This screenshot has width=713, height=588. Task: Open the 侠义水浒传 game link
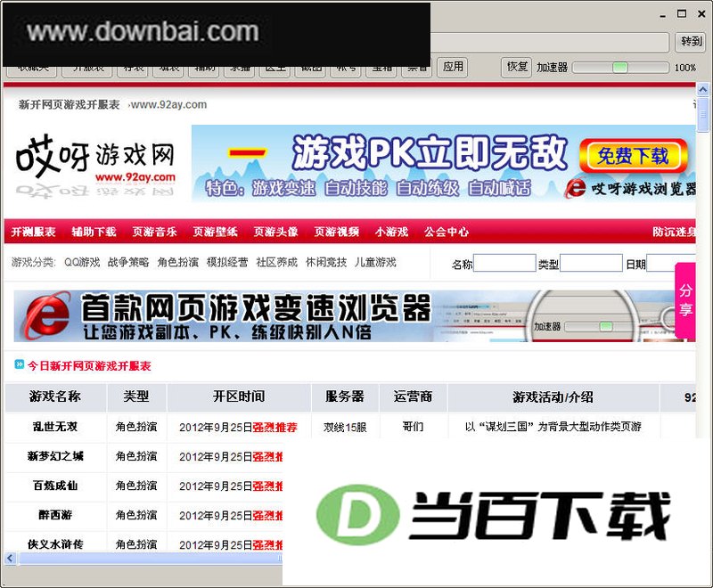(55, 544)
